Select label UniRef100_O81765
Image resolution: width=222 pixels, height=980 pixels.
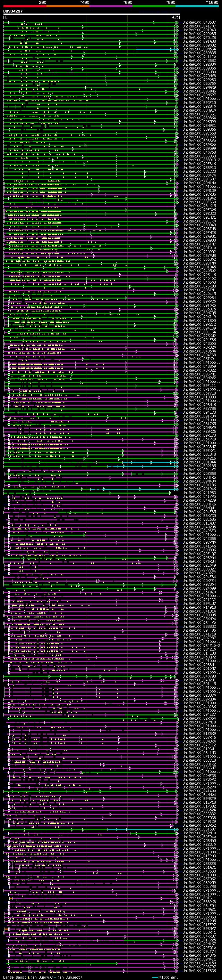199,424
